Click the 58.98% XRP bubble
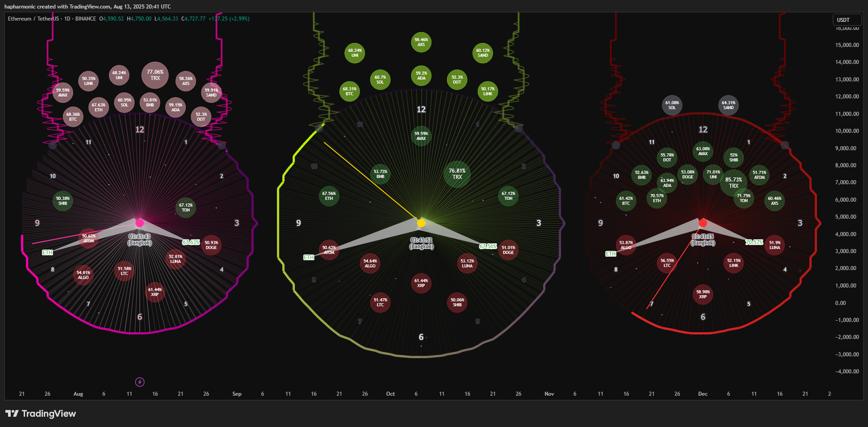 pyautogui.click(x=703, y=294)
